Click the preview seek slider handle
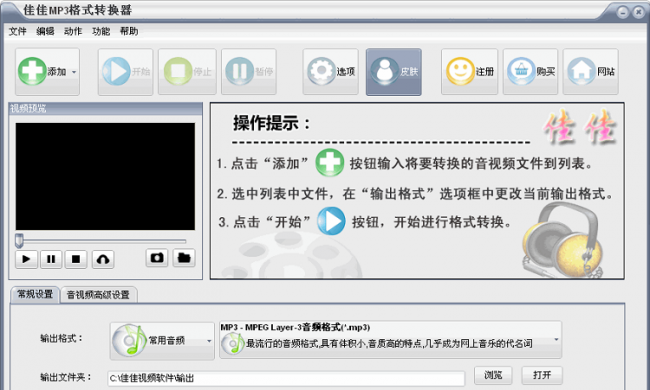Screen dimensions: 650x390 (x=19, y=240)
